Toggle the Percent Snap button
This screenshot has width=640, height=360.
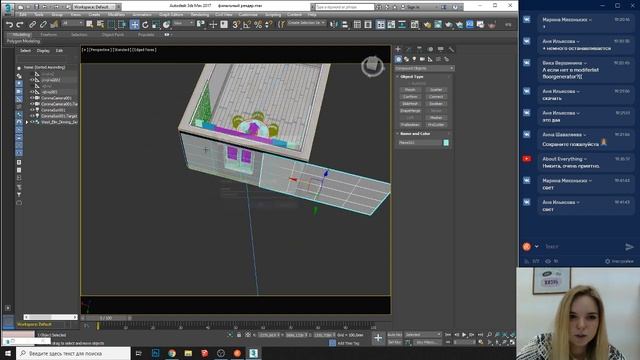[x=258, y=24]
